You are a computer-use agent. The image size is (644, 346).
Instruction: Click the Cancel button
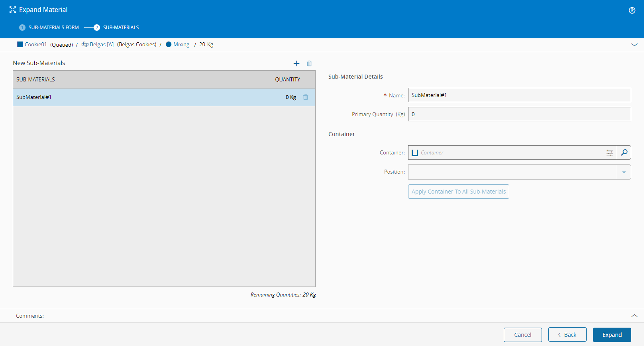click(522, 335)
